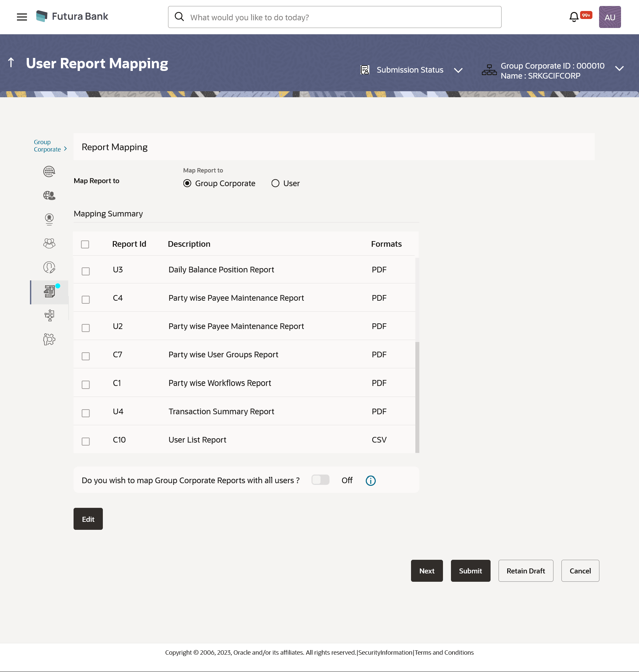Select the User radio button
The width and height of the screenshot is (639, 672).
pyautogui.click(x=275, y=183)
